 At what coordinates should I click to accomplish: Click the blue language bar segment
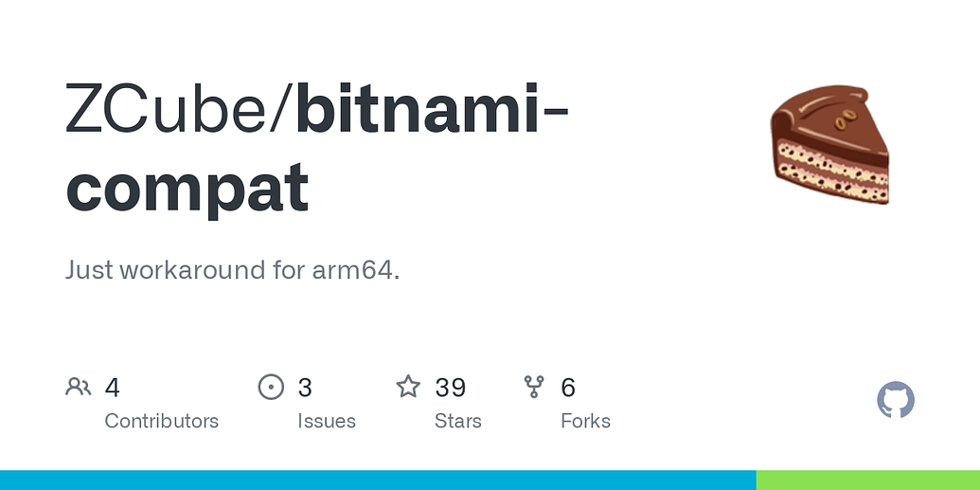378,480
